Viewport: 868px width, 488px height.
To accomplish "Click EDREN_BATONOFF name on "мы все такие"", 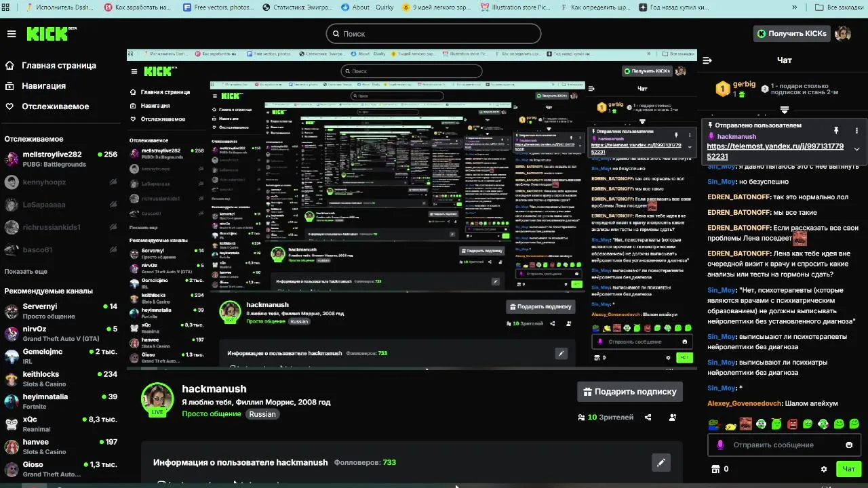I will coord(739,212).
